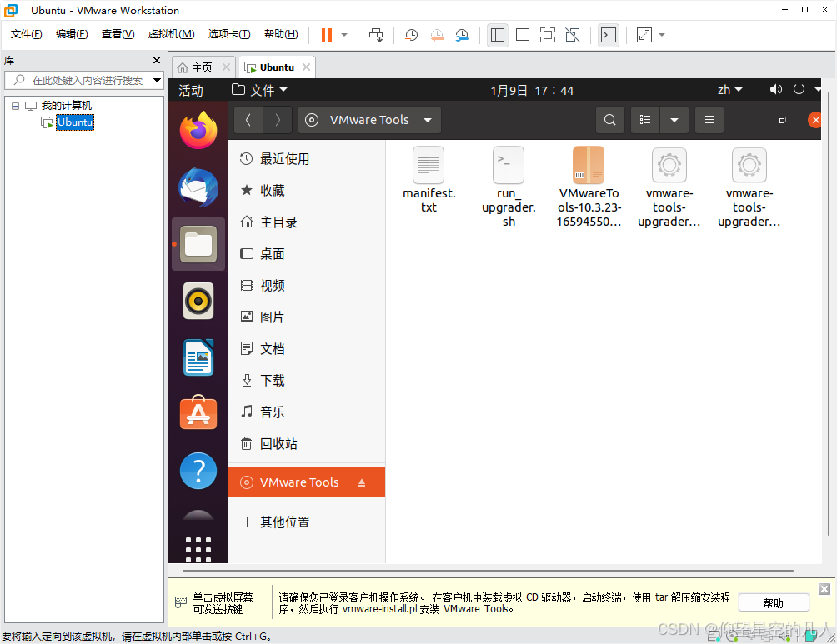
Task: Open the 文件(F) menu
Action: 26,34
